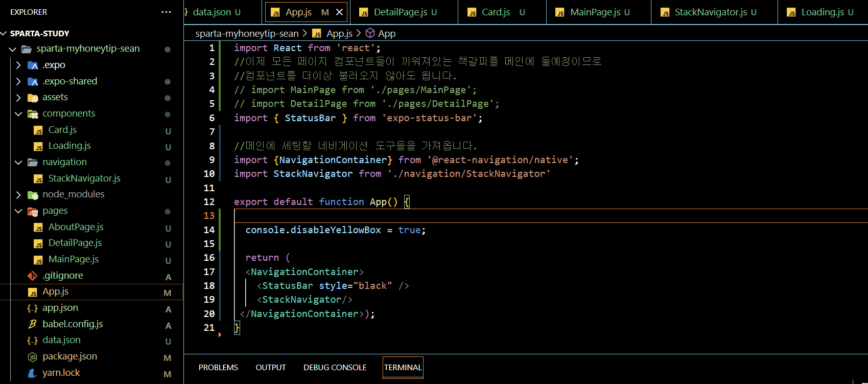
Task: Collapse the components folder
Action: [x=18, y=114]
